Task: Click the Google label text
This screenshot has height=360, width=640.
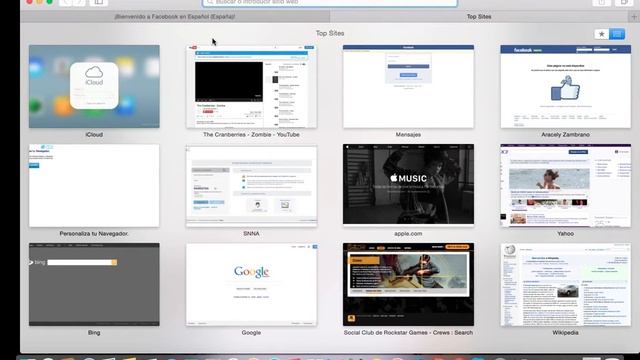Action: point(251,333)
